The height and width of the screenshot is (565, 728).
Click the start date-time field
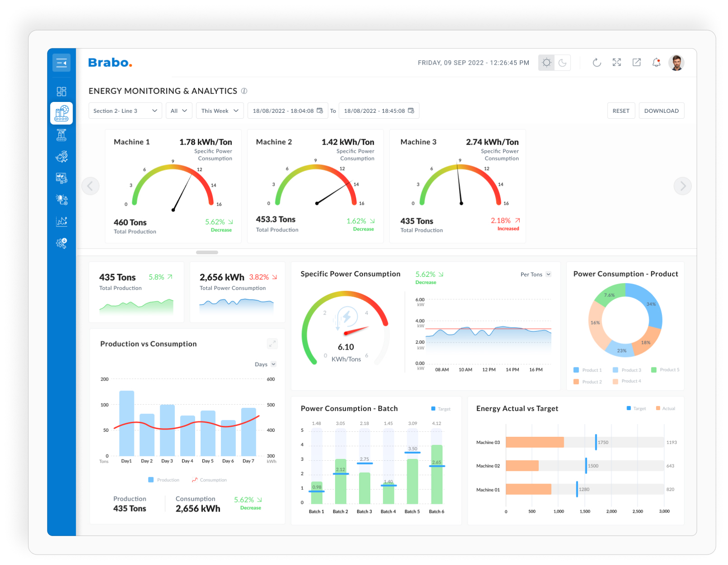[287, 111]
